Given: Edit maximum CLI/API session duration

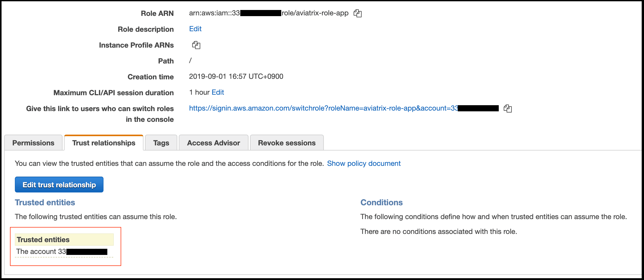Looking at the screenshot, I should [x=218, y=92].
